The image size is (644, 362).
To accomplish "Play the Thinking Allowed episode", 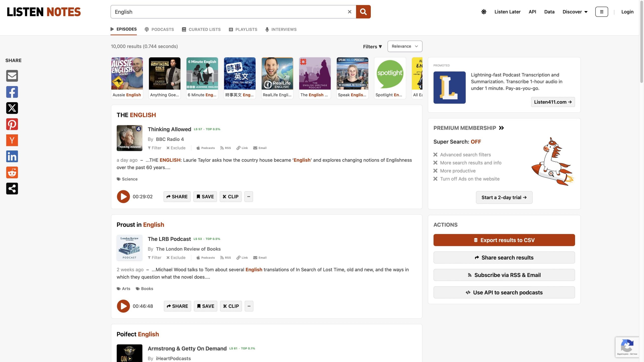I will click(x=123, y=196).
